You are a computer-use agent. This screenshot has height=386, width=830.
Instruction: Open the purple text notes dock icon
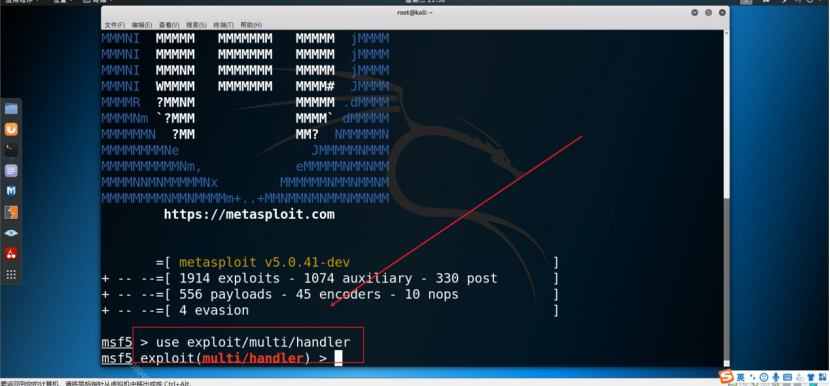11,170
